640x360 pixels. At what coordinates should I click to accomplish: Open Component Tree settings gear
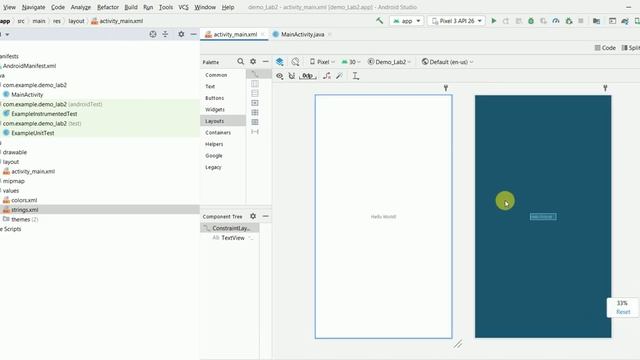pyautogui.click(x=253, y=216)
